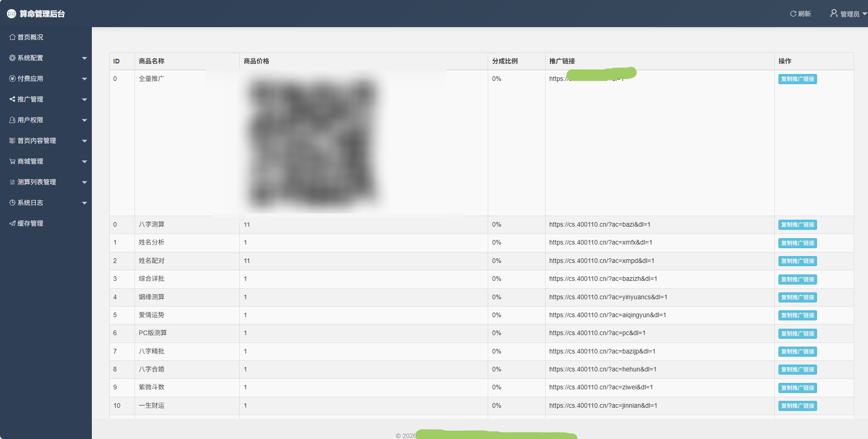Copy promotion link for 紫微斗数
Viewport: 868px width, 439px height.
797,388
